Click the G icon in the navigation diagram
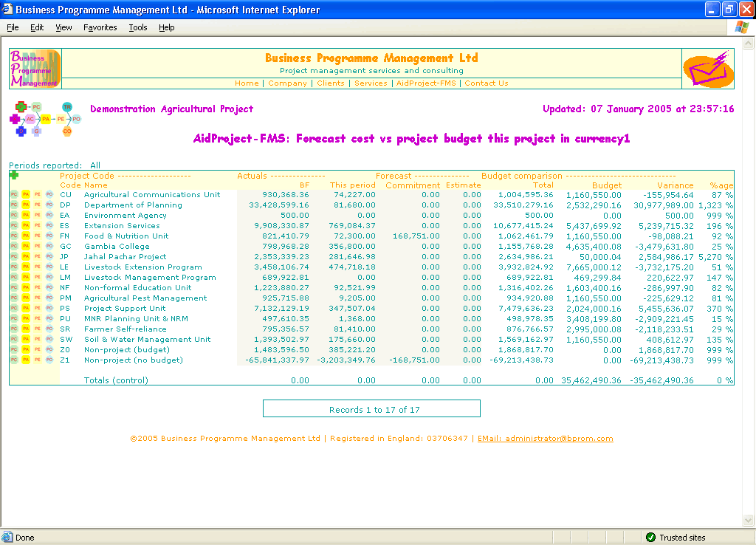The height and width of the screenshot is (545, 756). (37, 131)
